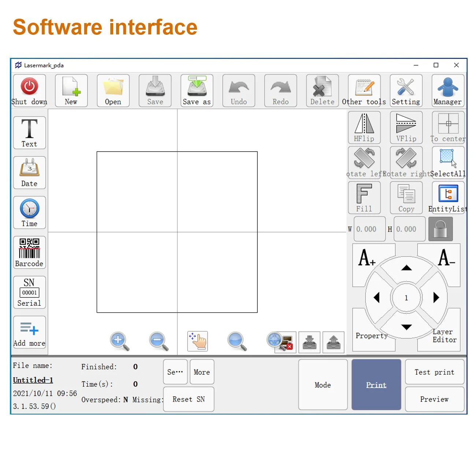Click the version 3.1.53.59() text
The image size is (476, 476).
pos(34,406)
